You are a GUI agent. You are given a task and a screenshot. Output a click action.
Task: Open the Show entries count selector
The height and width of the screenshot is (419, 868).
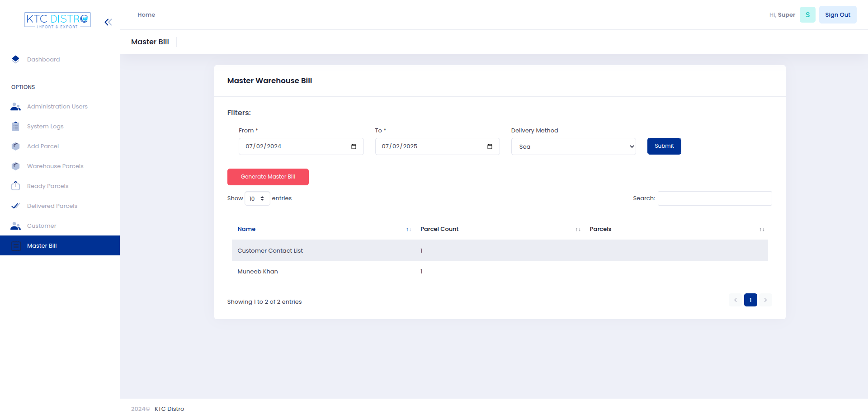257,198
